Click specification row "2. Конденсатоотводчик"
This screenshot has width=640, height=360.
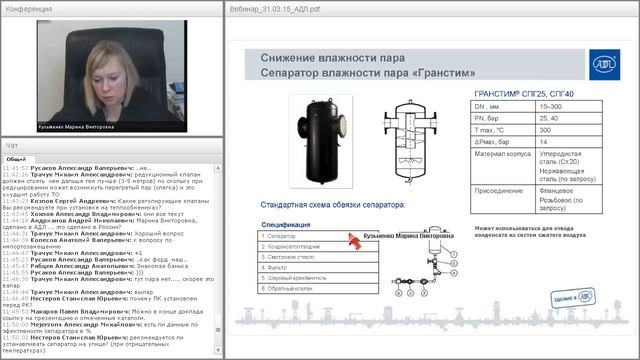[x=318, y=247]
